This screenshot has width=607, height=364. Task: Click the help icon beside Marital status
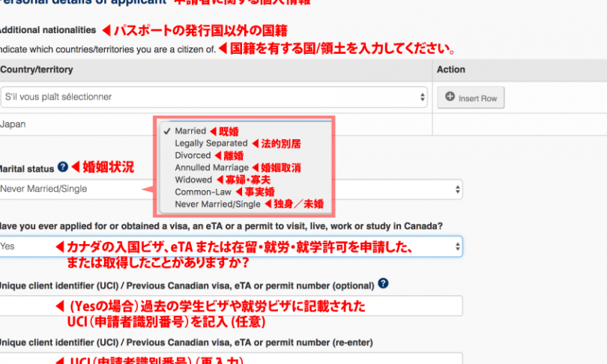pos(63,166)
